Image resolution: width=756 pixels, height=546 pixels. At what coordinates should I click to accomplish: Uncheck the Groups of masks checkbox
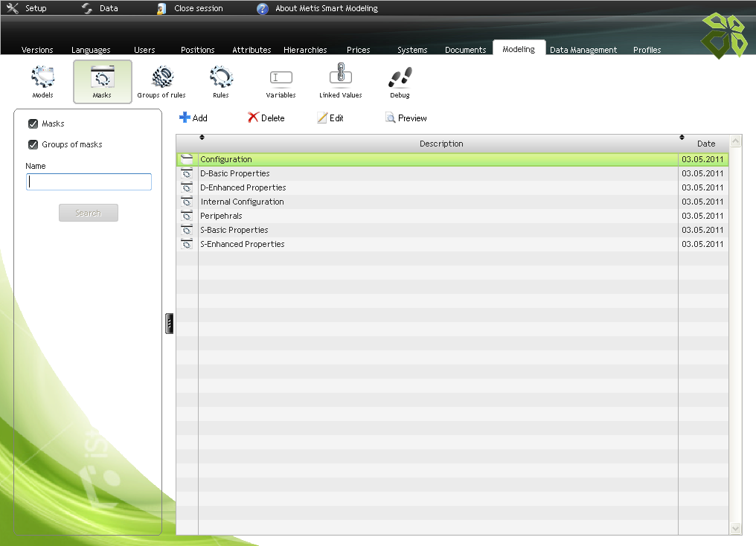coord(33,144)
